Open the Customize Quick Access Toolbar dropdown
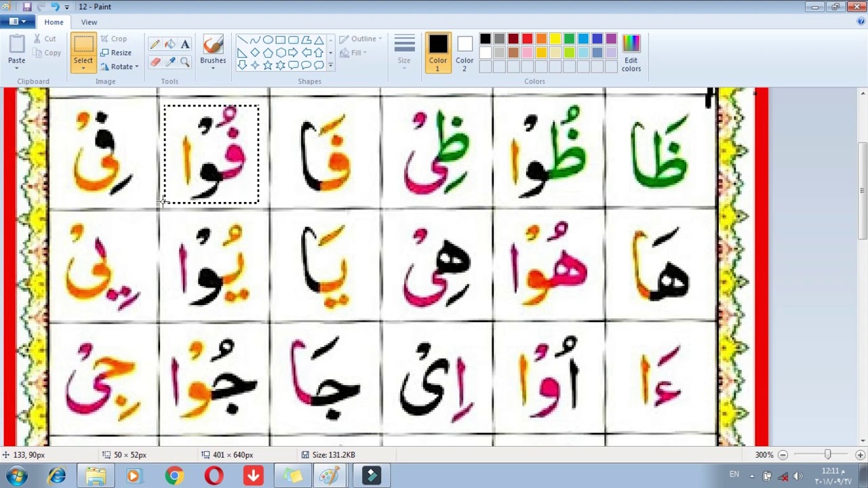This screenshot has width=868, height=488. [x=67, y=7]
